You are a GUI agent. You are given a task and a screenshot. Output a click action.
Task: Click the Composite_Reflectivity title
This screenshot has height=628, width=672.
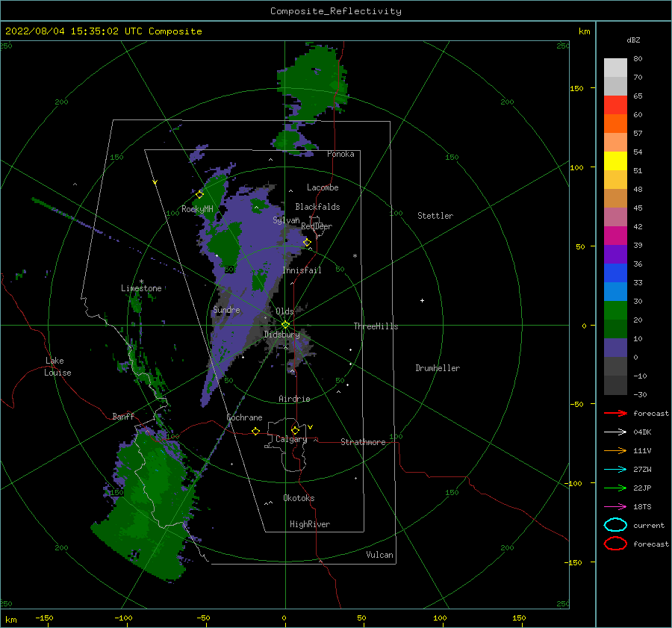pos(335,11)
